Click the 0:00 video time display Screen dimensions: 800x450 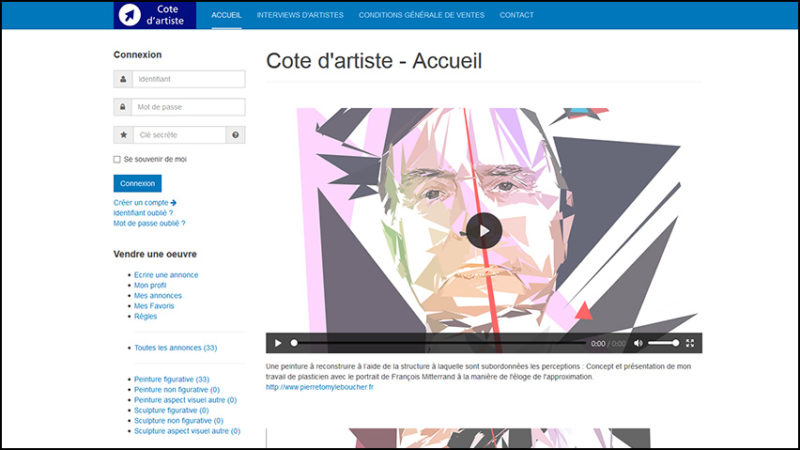[598, 344]
